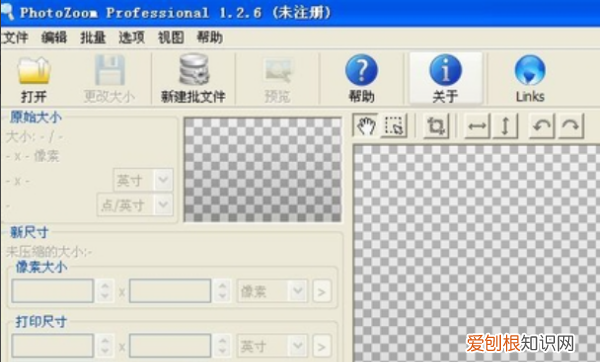Click the 更改大小 save icon

pyautogui.click(x=109, y=80)
